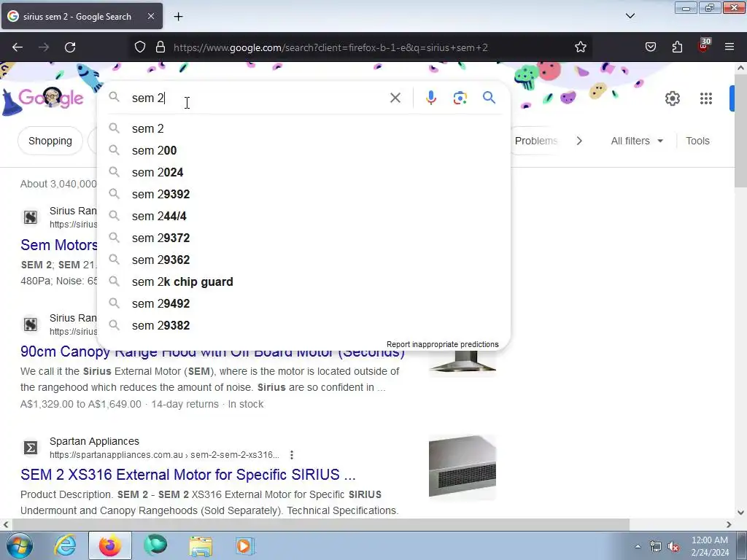Image resolution: width=747 pixels, height=560 pixels.
Task: Select the 'sem 2' suggestion
Action: point(304,128)
